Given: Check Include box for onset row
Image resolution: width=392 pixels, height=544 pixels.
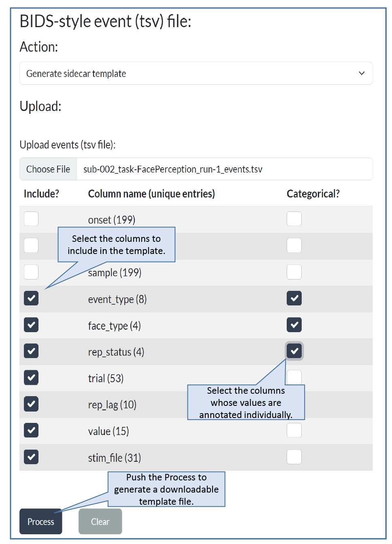Looking at the screenshot, I should [x=31, y=219].
